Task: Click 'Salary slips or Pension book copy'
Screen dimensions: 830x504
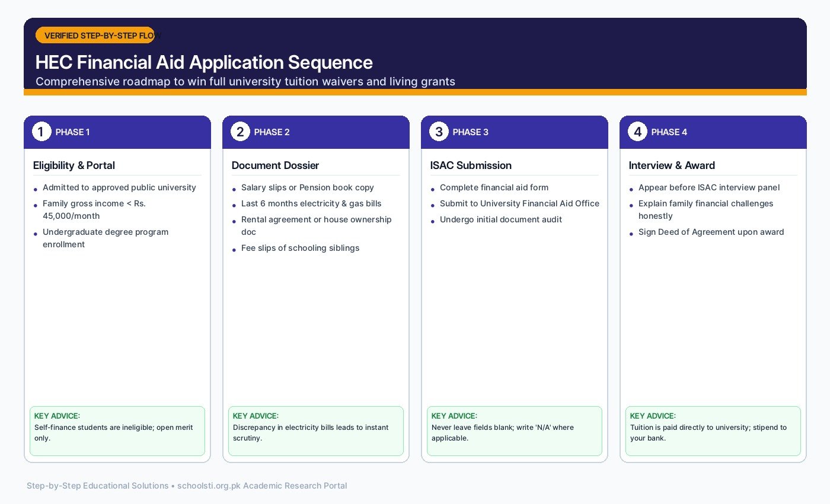Action: [308, 187]
